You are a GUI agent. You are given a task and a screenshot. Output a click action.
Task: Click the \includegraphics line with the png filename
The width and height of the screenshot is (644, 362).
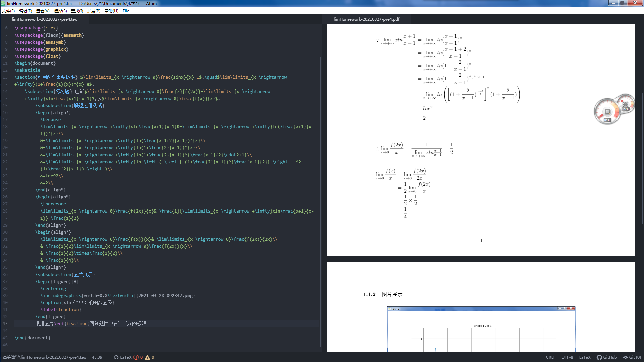click(x=118, y=296)
